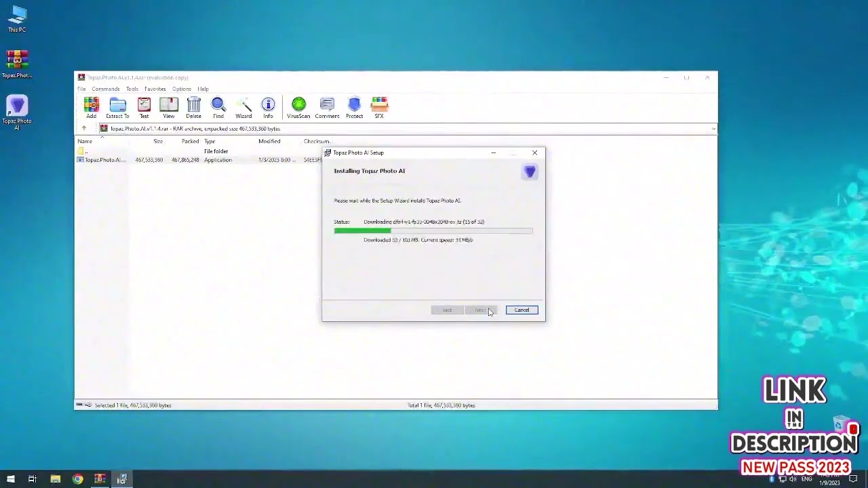Run VirusScan from the toolbar
This screenshot has width=868, height=488.
(x=298, y=108)
